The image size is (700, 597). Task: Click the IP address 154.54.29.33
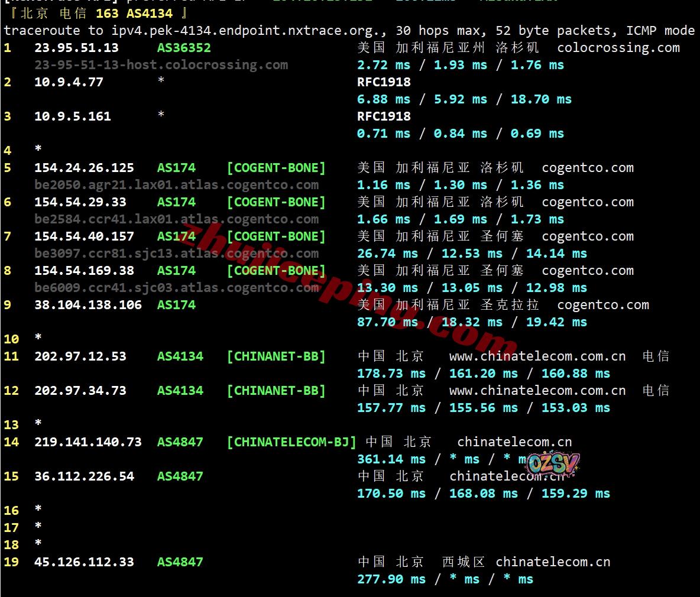[x=80, y=202]
